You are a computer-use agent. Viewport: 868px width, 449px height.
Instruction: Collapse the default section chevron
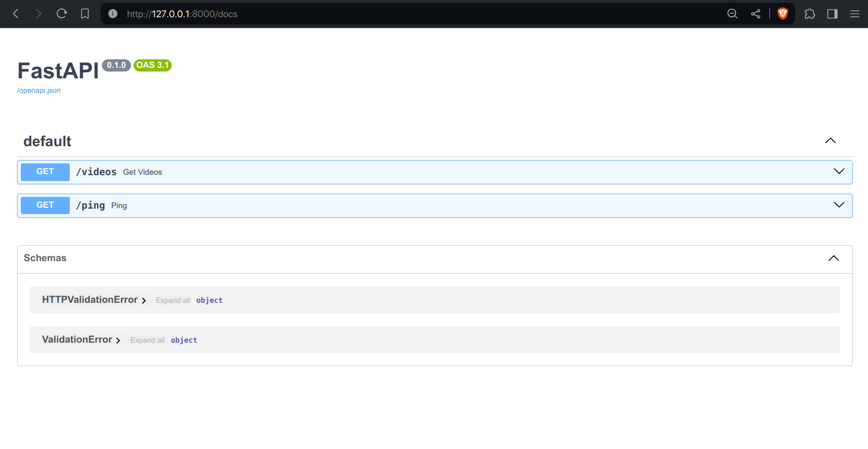830,141
